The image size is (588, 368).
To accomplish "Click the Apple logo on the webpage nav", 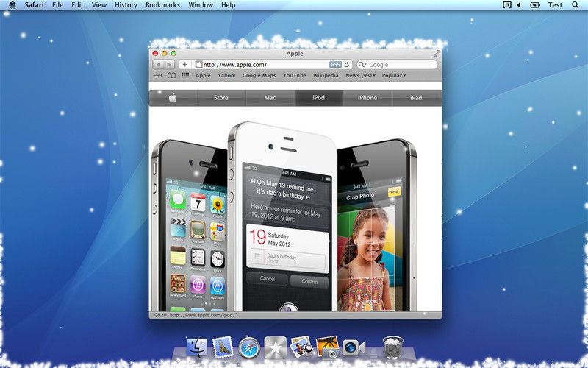I will tap(173, 98).
